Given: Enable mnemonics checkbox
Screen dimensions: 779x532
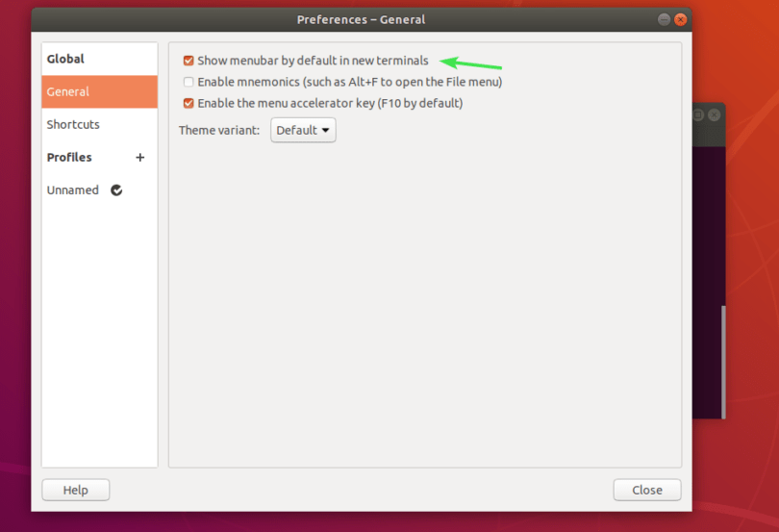Looking at the screenshot, I should (x=188, y=82).
